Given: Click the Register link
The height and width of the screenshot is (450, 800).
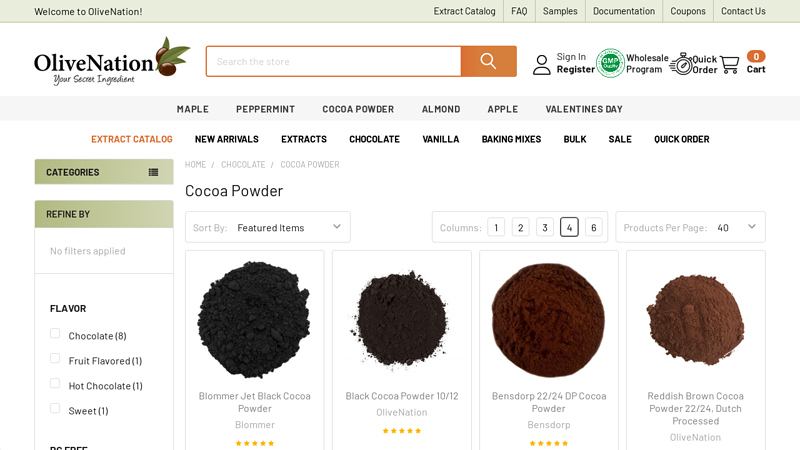Looking at the screenshot, I should [576, 69].
